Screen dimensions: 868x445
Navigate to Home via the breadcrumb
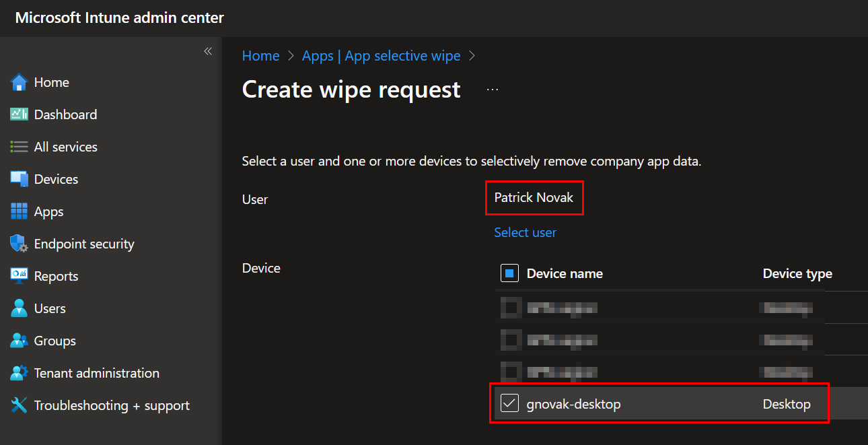[260, 55]
